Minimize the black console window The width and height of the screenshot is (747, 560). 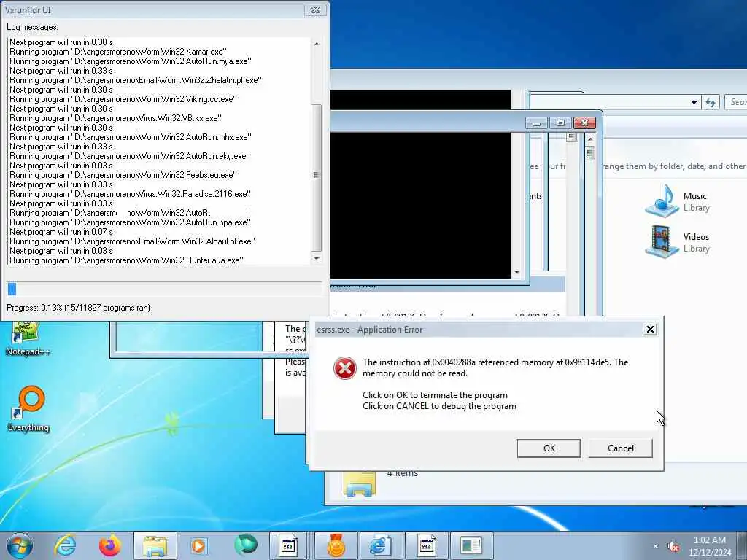(x=536, y=123)
